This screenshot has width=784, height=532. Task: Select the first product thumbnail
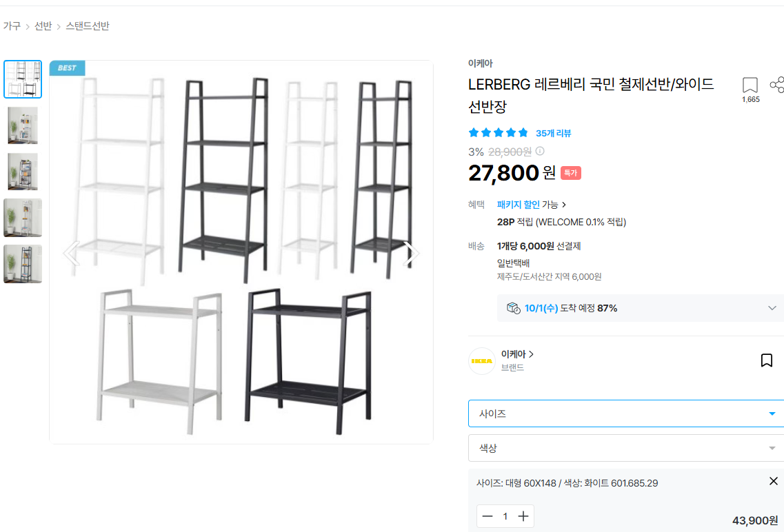[23, 79]
